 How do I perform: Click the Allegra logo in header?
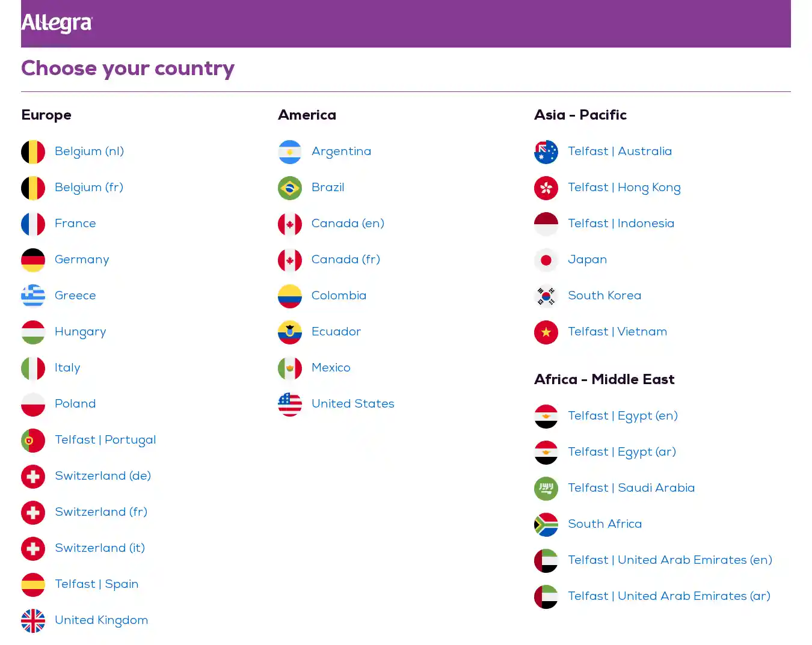(x=57, y=23)
